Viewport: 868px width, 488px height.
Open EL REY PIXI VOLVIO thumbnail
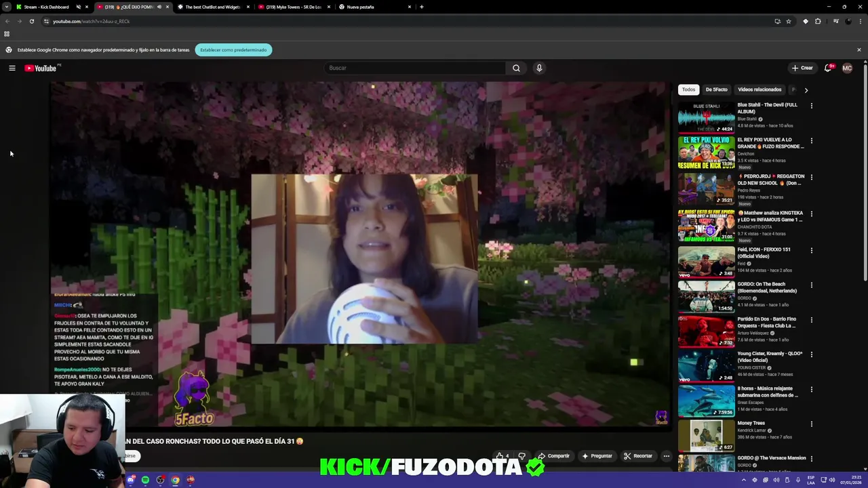pyautogui.click(x=706, y=152)
